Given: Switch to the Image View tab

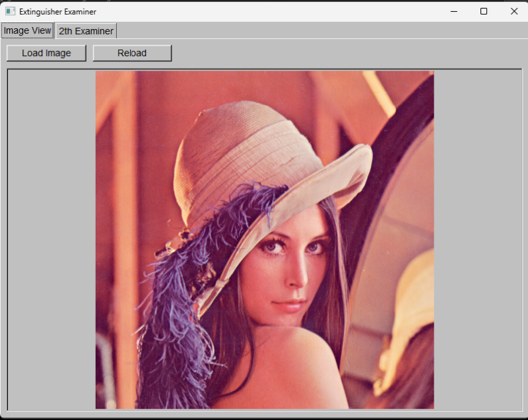Looking at the screenshot, I should pyautogui.click(x=27, y=30).
